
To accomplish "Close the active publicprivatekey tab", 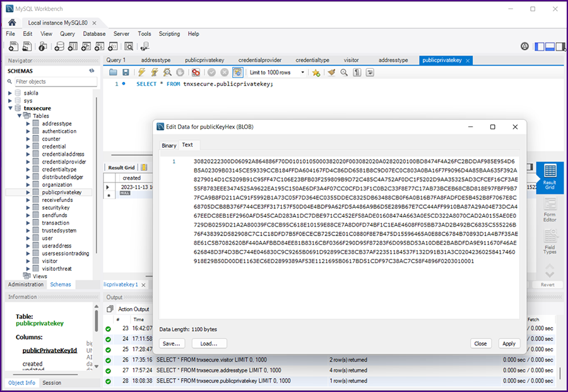I will (468, 61).
